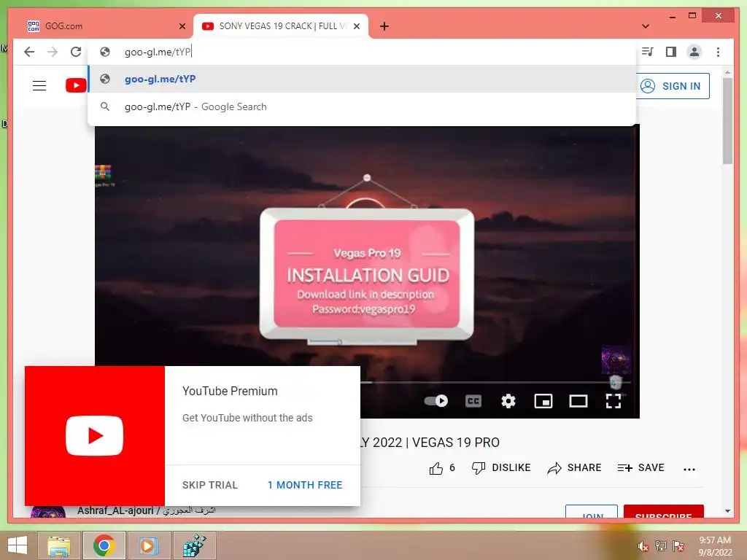Switch to theater mode
The image size is (747, 560).
coord(578,401)
